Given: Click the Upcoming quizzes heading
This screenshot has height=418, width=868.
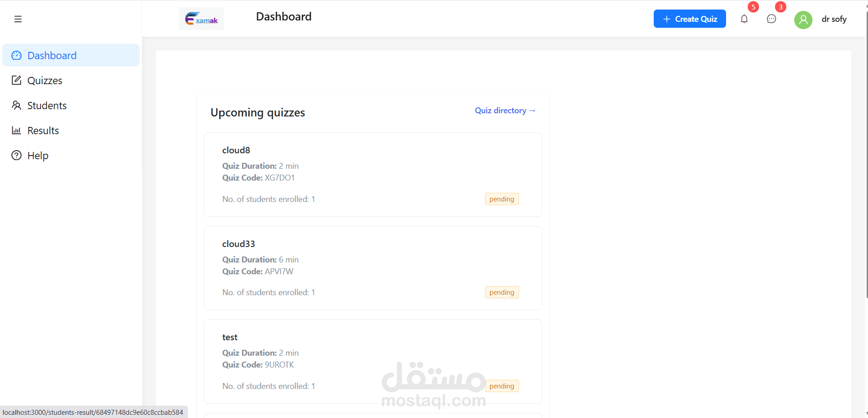Looking at the screenshot, I should (257, 112).
